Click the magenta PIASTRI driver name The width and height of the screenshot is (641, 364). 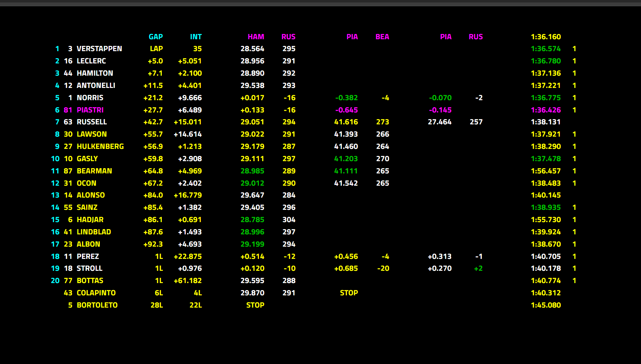(90, 110)
